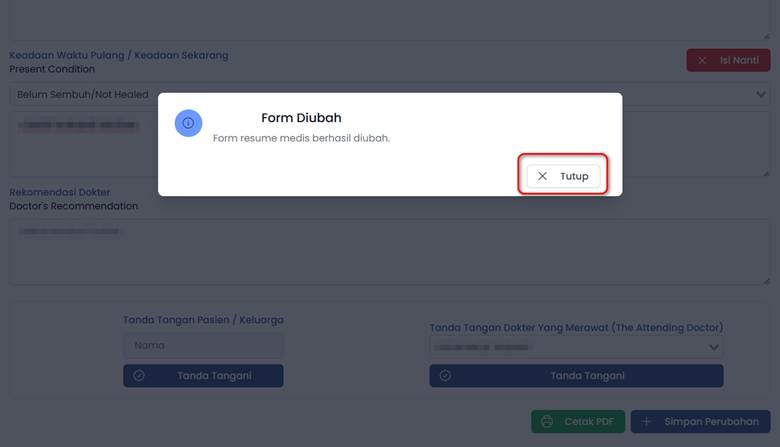Click the info icon in Form Diubah dialog
Screen dimensions: 780x447
pos(189,123)
